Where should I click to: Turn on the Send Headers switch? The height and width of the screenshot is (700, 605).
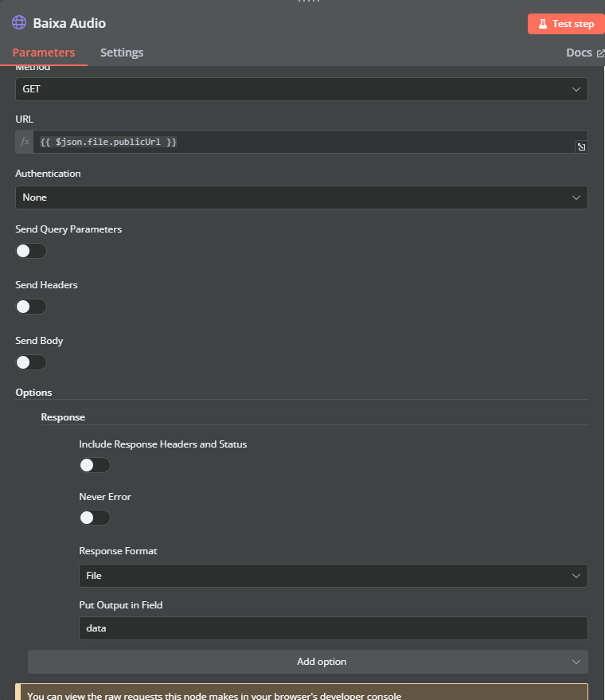(x=31, y=307)
